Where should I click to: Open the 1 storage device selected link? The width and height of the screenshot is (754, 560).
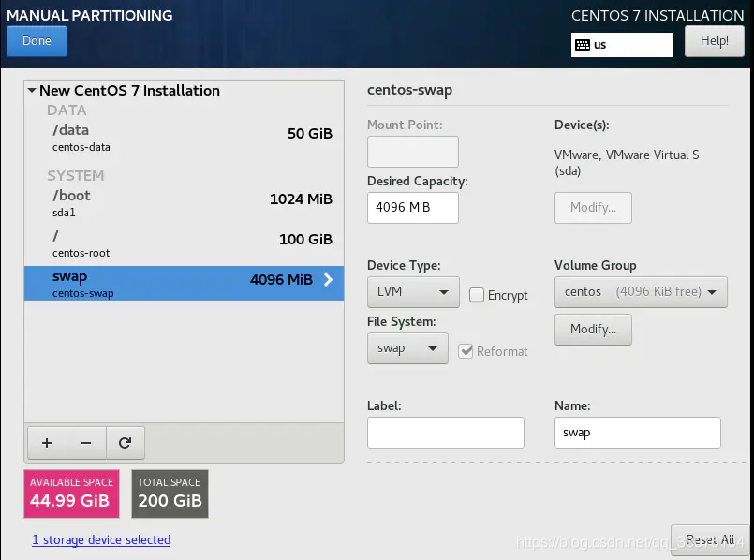coord(101,539)
